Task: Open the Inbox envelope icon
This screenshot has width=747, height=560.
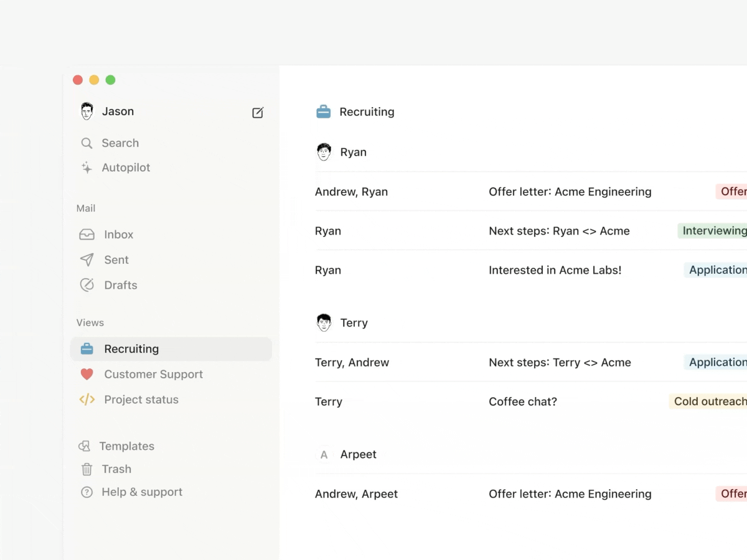Action: (x=87, y=234)
